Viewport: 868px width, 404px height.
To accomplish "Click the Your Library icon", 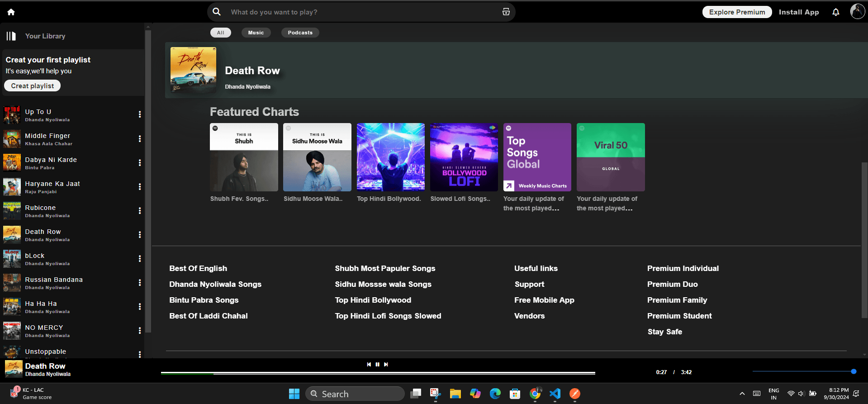I will [x=11, y=36].
